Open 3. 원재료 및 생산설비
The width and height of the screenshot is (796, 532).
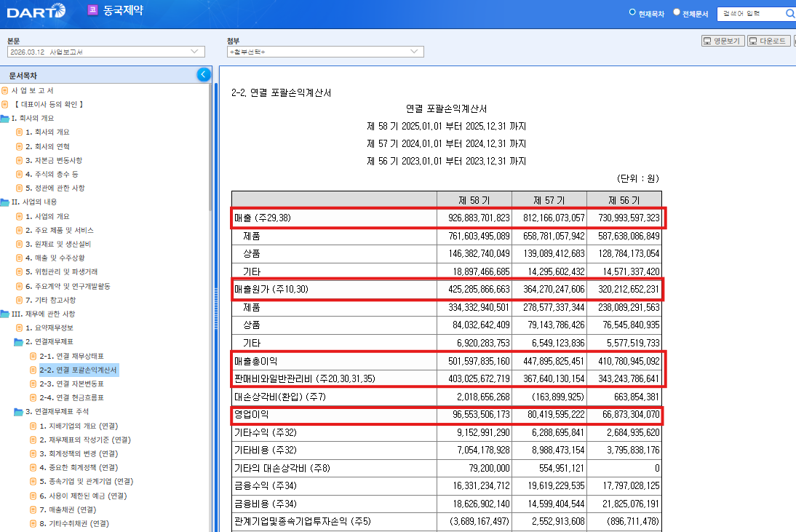(x=58, y=245)
